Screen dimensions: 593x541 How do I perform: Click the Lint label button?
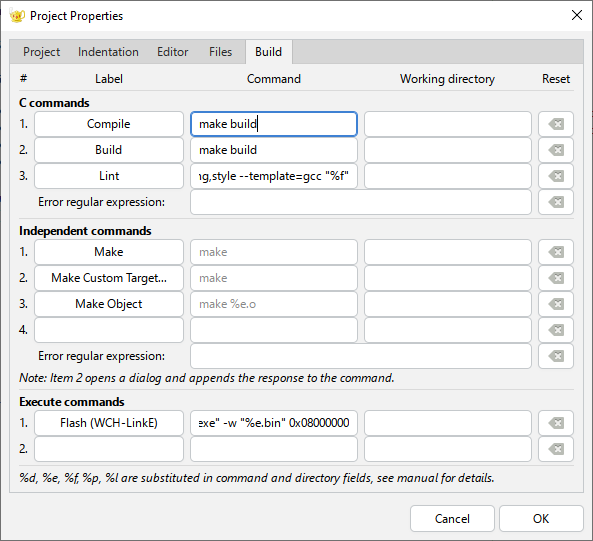point(109,176)
